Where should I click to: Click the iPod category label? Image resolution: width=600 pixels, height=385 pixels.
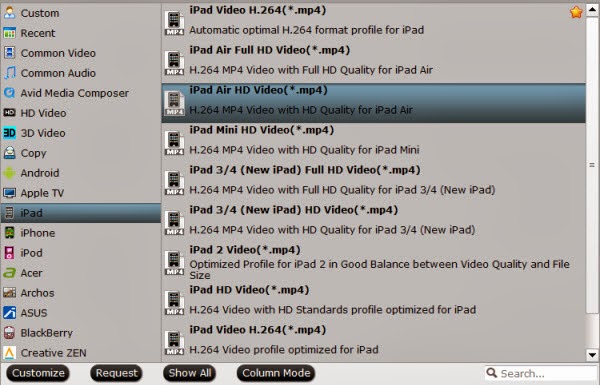pos(31,253)
